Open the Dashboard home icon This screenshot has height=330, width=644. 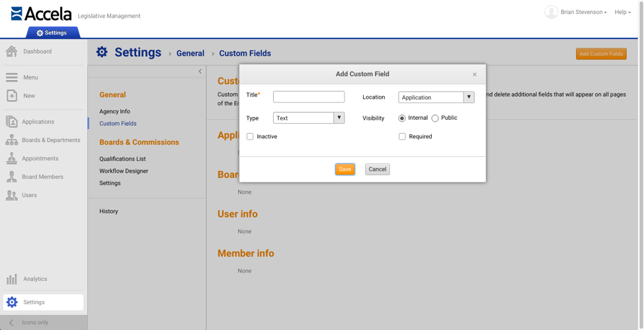point(11,52)
